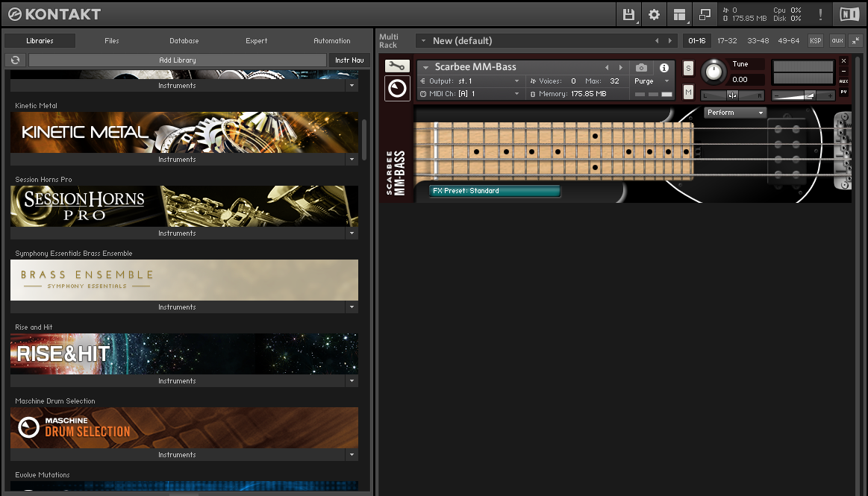
Task: Show rack page 33-48
Action: (758, 40)
